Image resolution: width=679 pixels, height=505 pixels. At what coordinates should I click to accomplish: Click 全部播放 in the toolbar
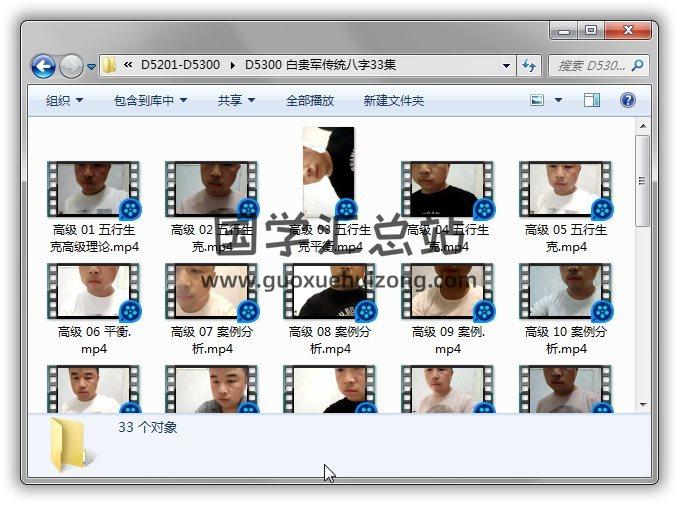click(x=310, y=100)
